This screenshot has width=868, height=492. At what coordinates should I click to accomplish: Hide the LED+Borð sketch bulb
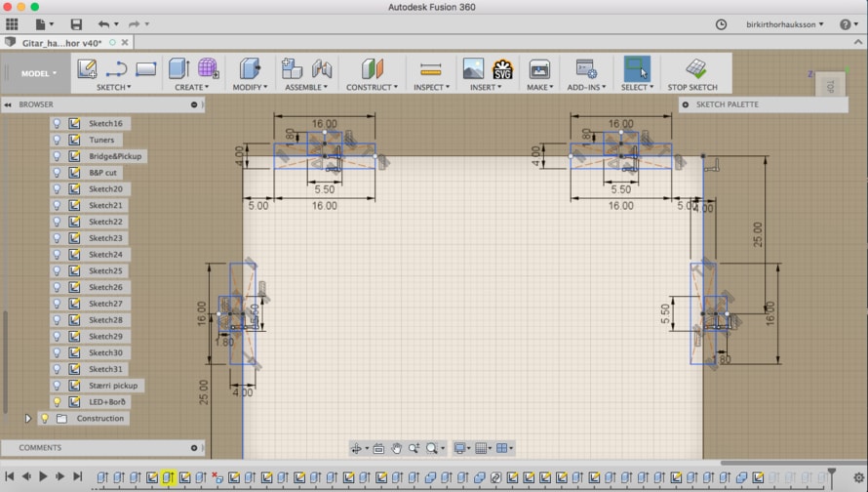pos(57,401)
